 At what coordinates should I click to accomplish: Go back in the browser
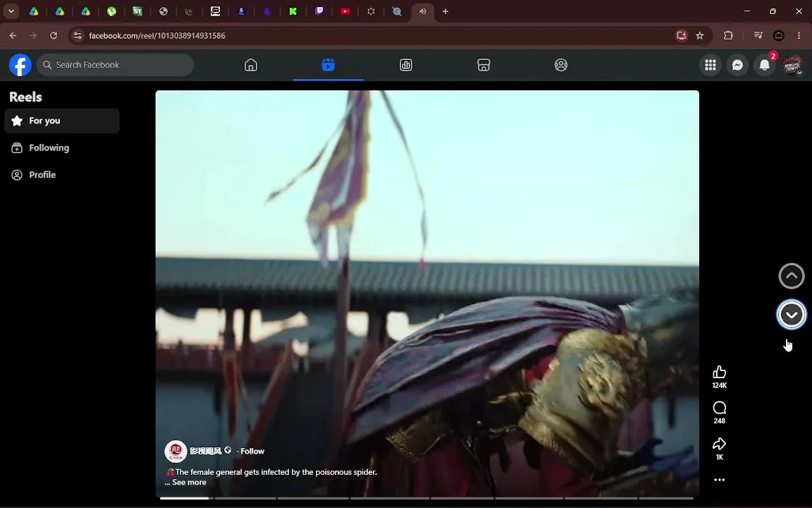[x=13, y=35]
